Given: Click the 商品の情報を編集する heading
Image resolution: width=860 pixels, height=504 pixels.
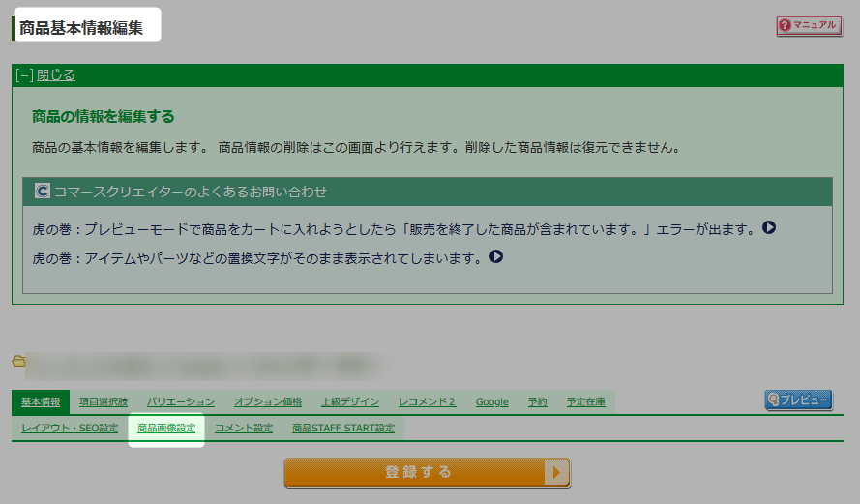Looking at the screenshot, I should point(104,116).
